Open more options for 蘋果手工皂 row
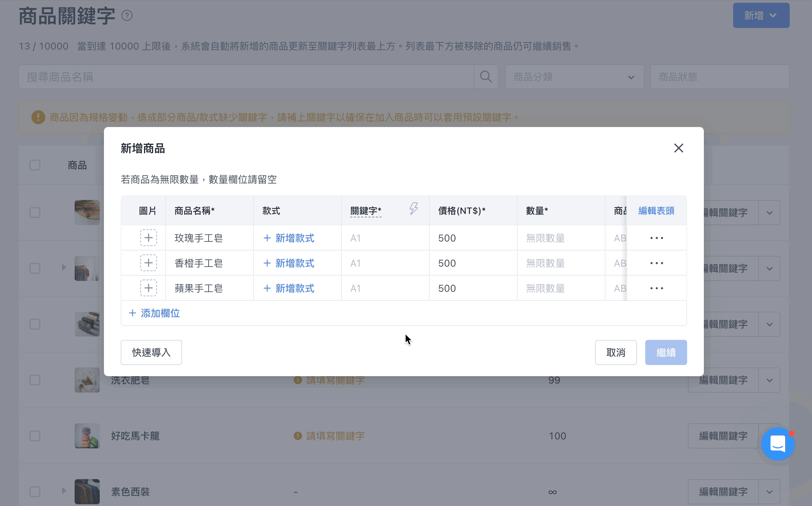Viewport: 812px width, 506px height. pyautogui.click(x=656, y=288)
